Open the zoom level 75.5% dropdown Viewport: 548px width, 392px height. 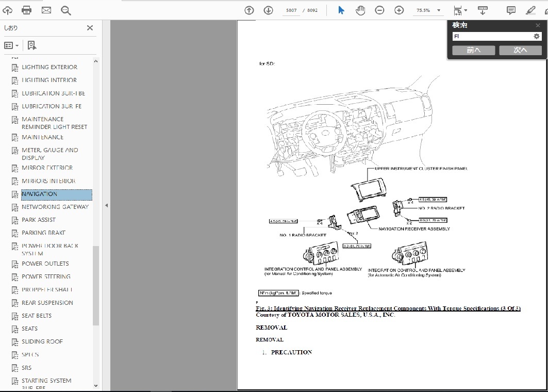coord(439,10)
